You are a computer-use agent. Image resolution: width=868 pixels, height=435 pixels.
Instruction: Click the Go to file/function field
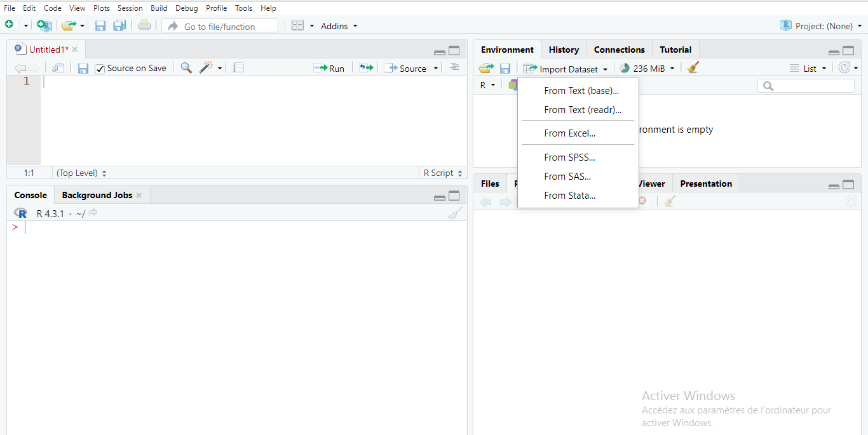pos(220,26)
